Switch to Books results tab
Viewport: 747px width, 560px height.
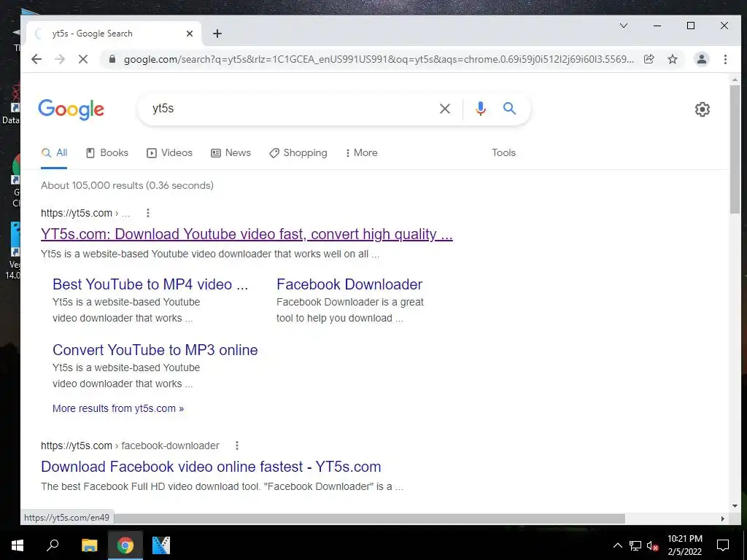point(107,153)
